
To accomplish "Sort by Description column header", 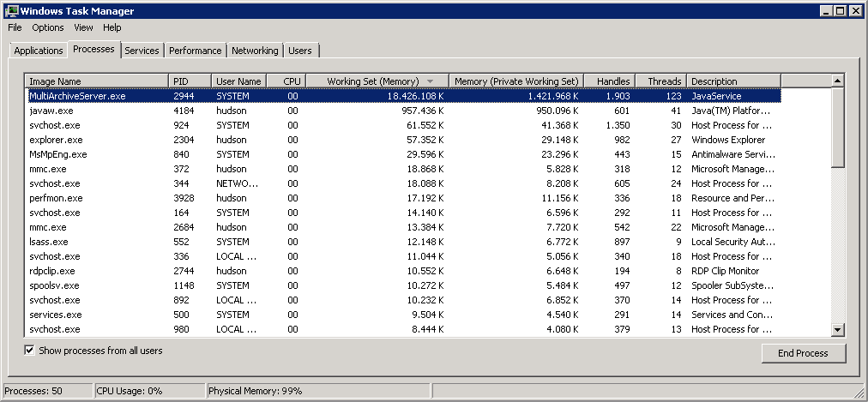I will tap(734, 81).
